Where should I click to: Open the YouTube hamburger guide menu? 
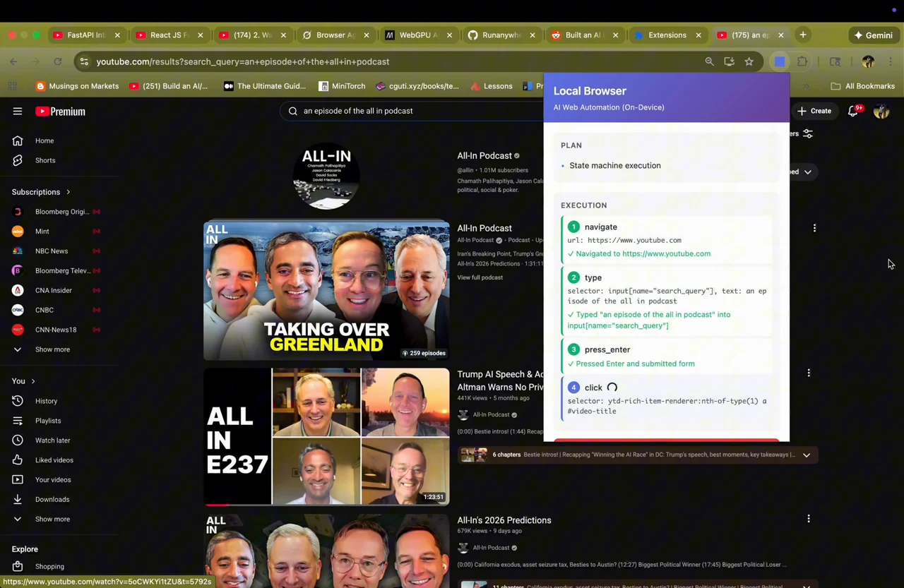point(18,111)
